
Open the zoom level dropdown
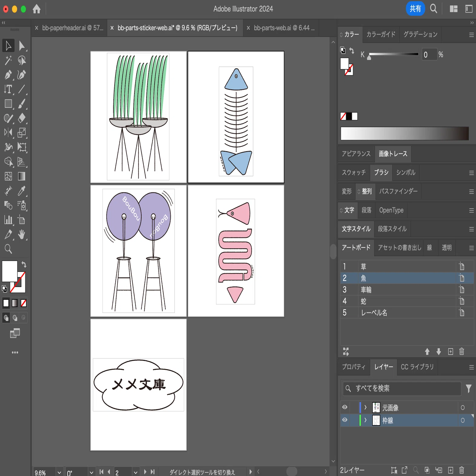(59, 472)
